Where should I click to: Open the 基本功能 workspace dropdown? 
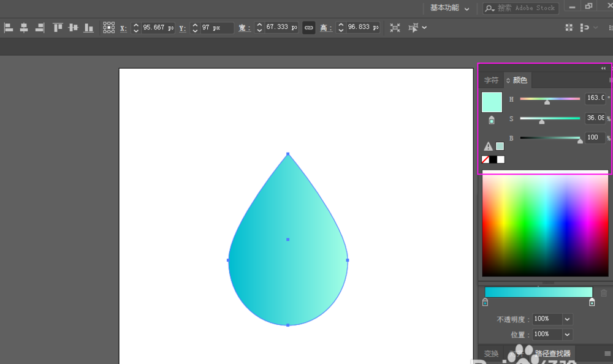coord(449,8)
